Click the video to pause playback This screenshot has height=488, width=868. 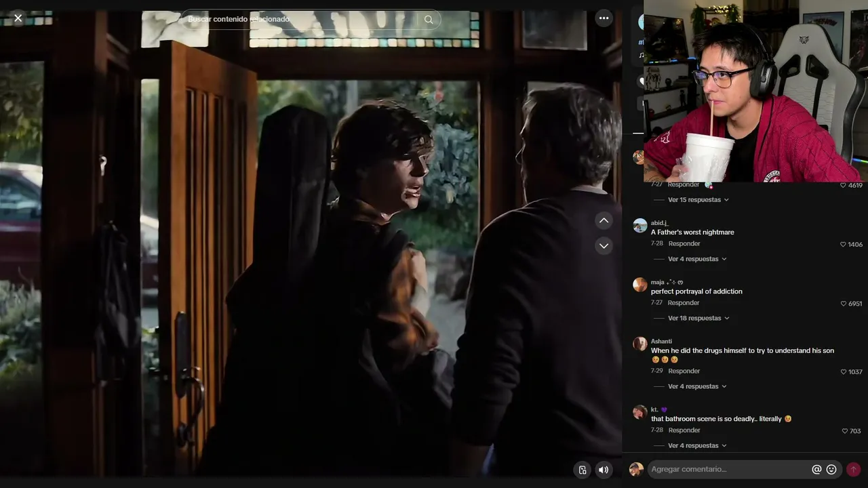pos(311,244)
